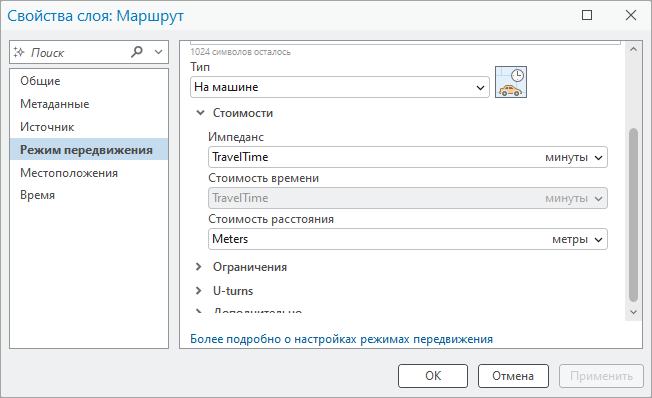652x398 pixels.
Task: Open the Источник page
Action: point(89,127)
